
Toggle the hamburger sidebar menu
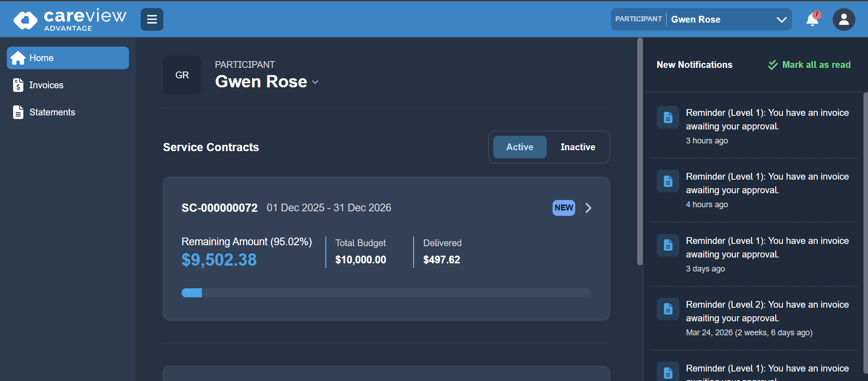point(152,19)
